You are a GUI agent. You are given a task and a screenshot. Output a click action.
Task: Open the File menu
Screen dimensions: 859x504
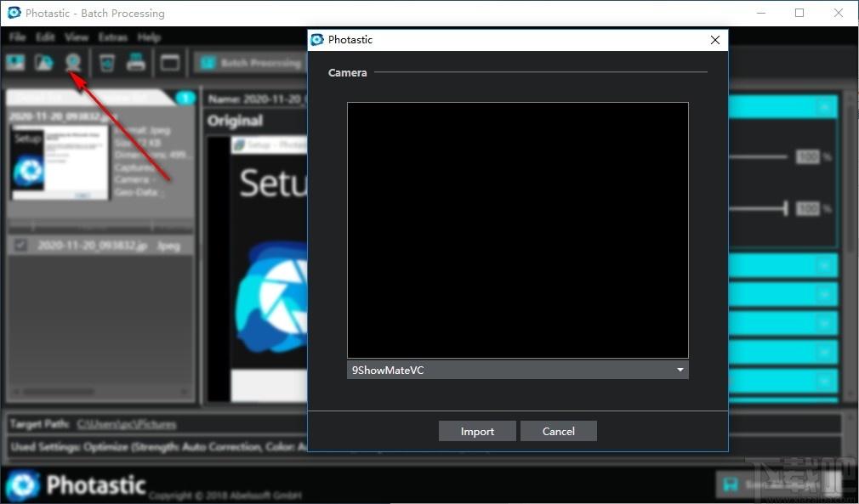(x=18, y=37)
